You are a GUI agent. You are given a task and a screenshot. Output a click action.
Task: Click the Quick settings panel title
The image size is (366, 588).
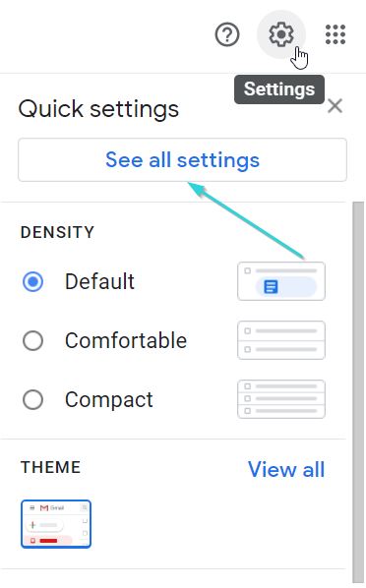click(98, 109)
